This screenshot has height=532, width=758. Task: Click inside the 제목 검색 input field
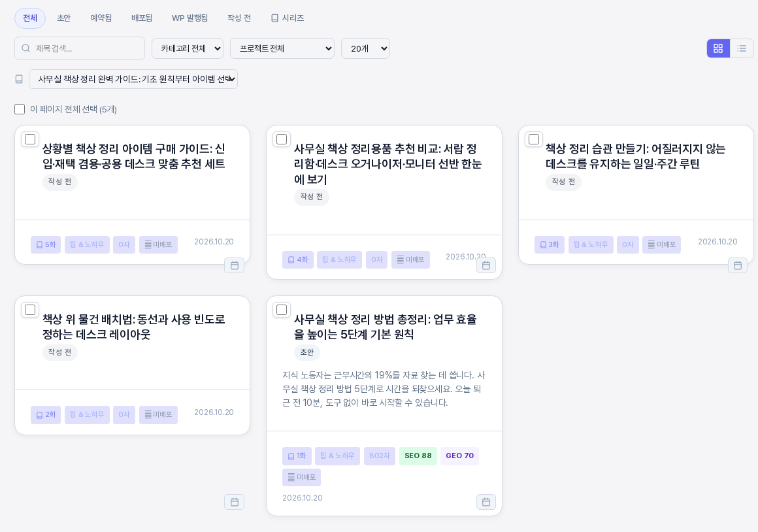tap(80, 48)
